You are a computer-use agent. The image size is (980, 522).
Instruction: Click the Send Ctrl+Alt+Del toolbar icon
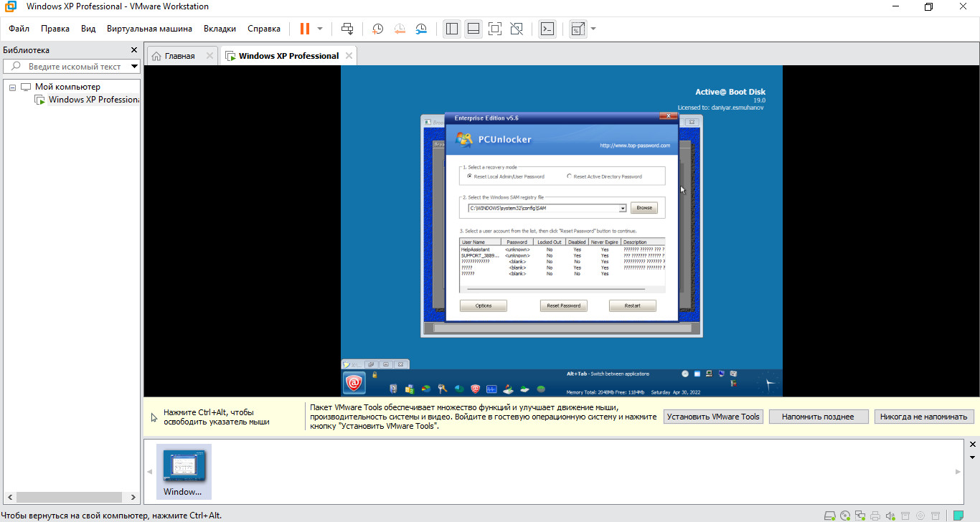pos(347,29)
